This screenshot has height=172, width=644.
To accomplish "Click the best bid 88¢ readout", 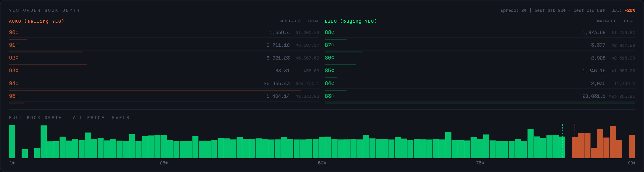I will [589, 10].
